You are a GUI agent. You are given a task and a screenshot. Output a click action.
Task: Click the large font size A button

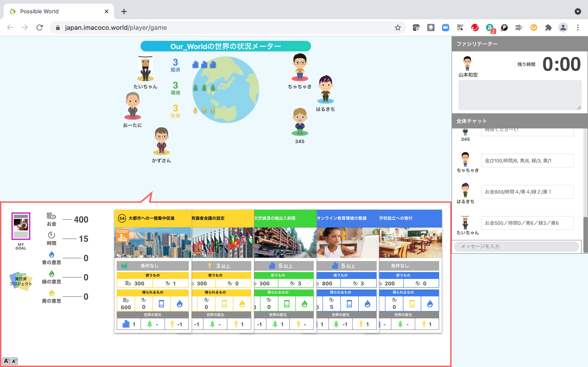[6, 361]
